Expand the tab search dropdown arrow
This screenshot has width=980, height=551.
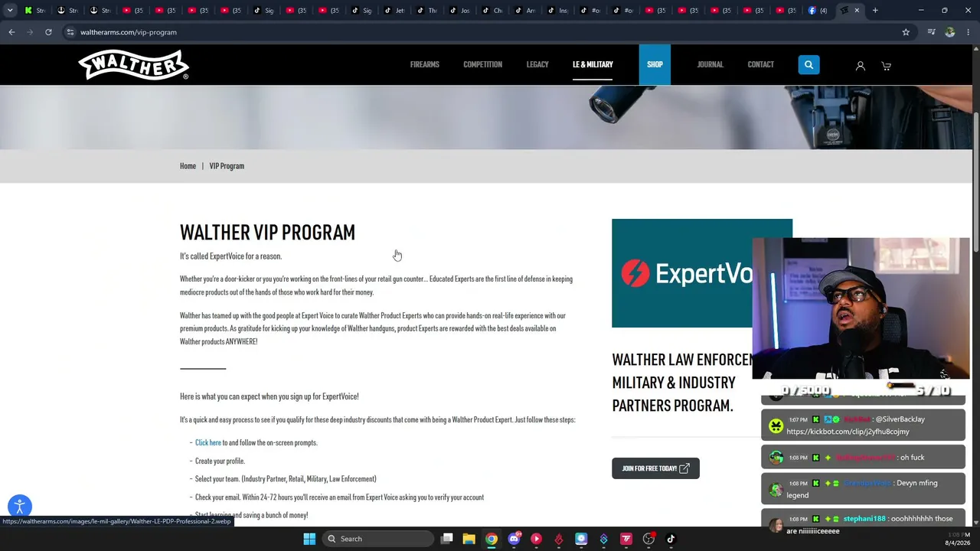pos(10,10)
